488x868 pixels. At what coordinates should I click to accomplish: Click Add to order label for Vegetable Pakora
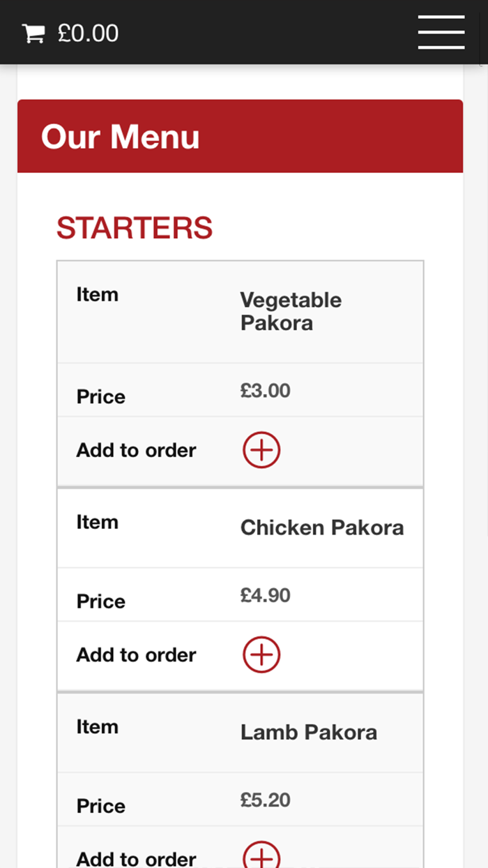coord(136,451)
